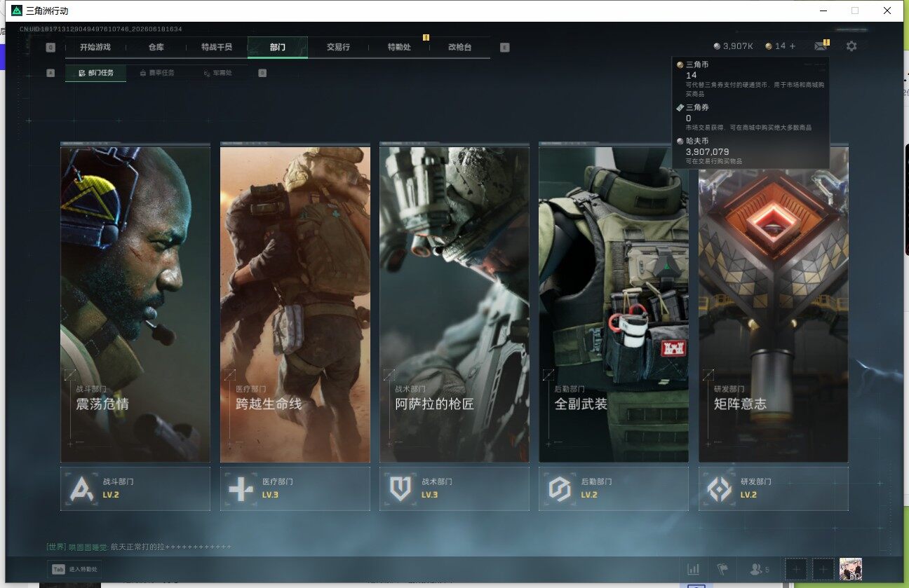Open the mail inbox envelope icon
Screen dimensions: 909x588
click(x=820, y=46)
